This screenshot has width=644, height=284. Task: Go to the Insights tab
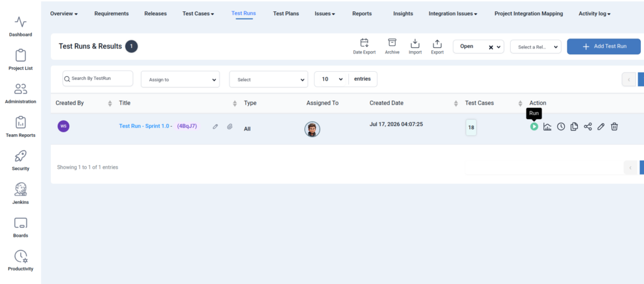click(x=403, y=14)
